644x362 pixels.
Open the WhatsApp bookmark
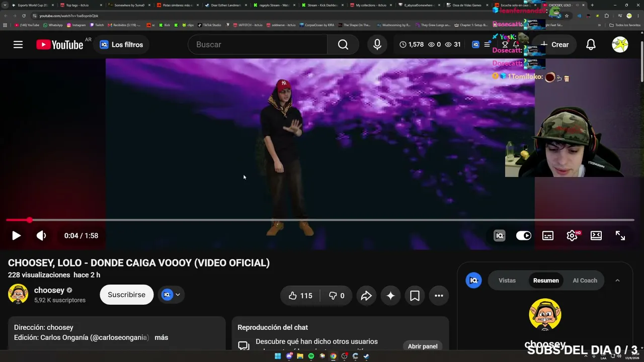53,25
